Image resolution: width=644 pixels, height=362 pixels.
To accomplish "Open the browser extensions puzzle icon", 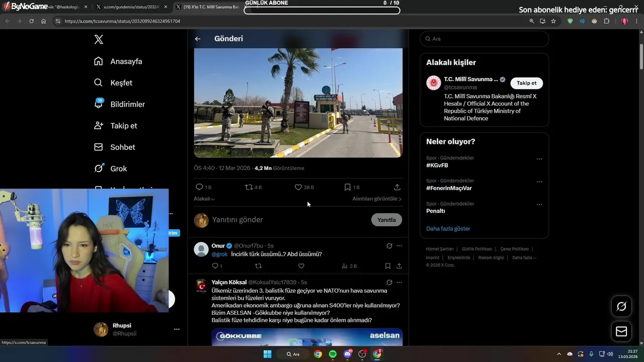I will (607, 21).
